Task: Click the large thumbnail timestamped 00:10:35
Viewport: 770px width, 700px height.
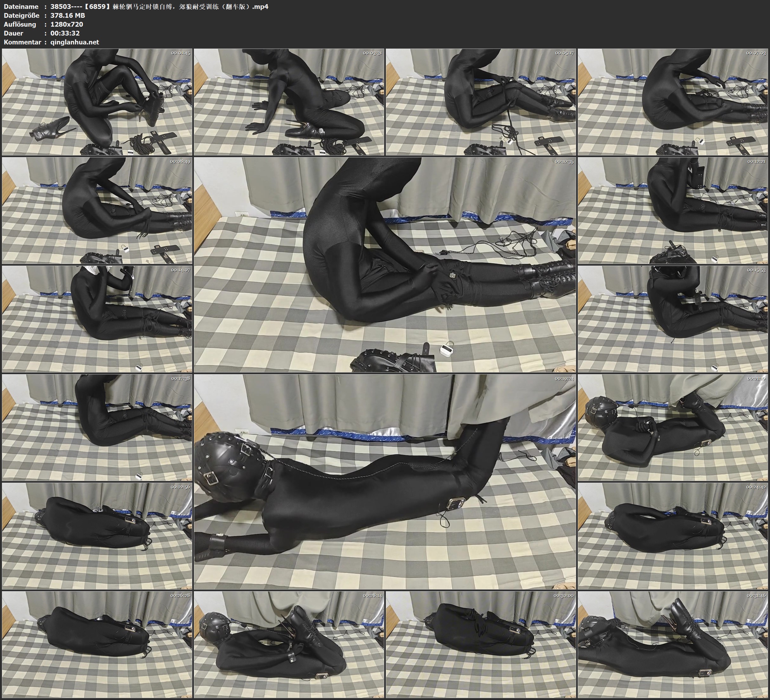Action: (385, 264)
